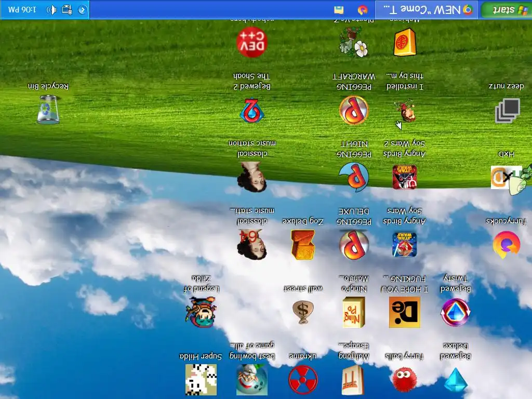The height and width of the screenshot is (399, 532).
Task: Expand hidden system tray icons arrow
Action: click(82, 9)
